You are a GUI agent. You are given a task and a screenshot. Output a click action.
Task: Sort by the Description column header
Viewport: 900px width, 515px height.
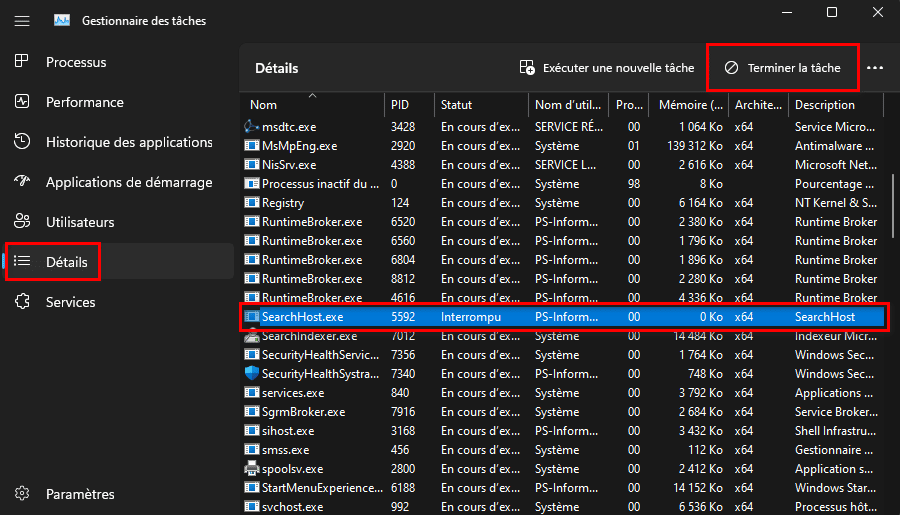[x=836, y=105]
